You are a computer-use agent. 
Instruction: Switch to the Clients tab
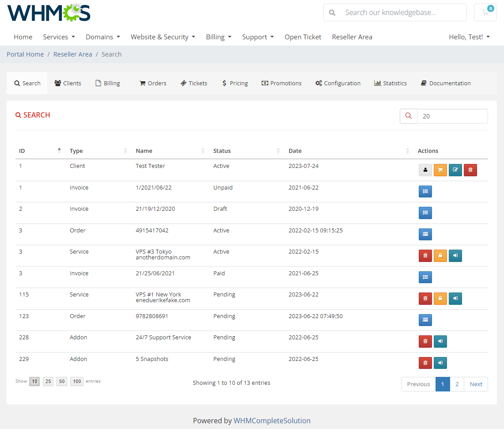[67, 83]
